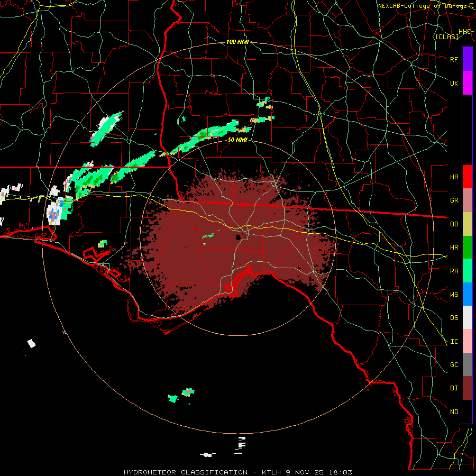This screenshot has width=476, height=476.
Task: Click the 'HR' legend label
Action: pos(454,248)
